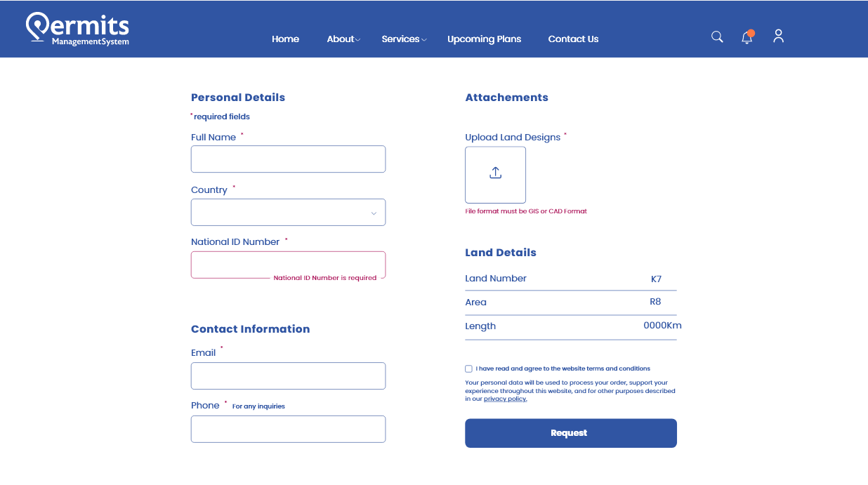868x485 pixels.
Task: Agree to website terms and conditions checkbox
Action: pos(468,368)
